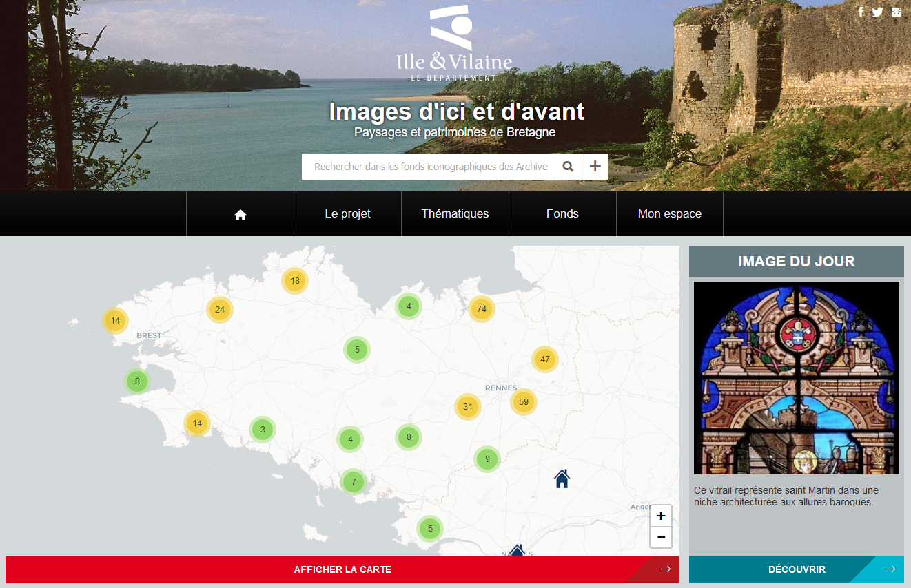Viewport: 911px width, 588px height.
Task: Click the Afficher la carte button
Action: [342, 569]
